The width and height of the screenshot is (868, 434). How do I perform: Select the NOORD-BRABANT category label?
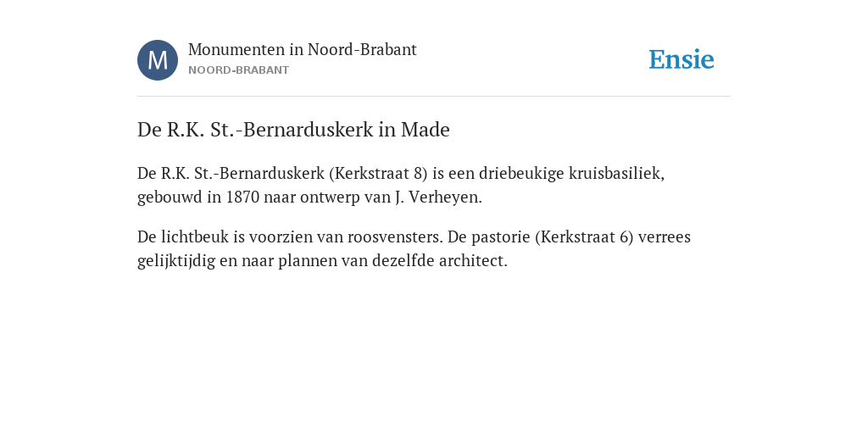coord(238,70)
